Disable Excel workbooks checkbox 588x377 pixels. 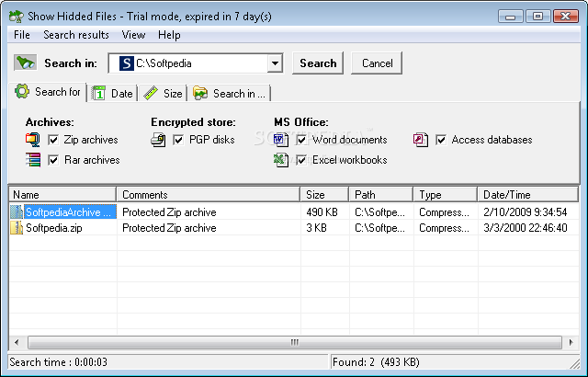coord(301,160)
